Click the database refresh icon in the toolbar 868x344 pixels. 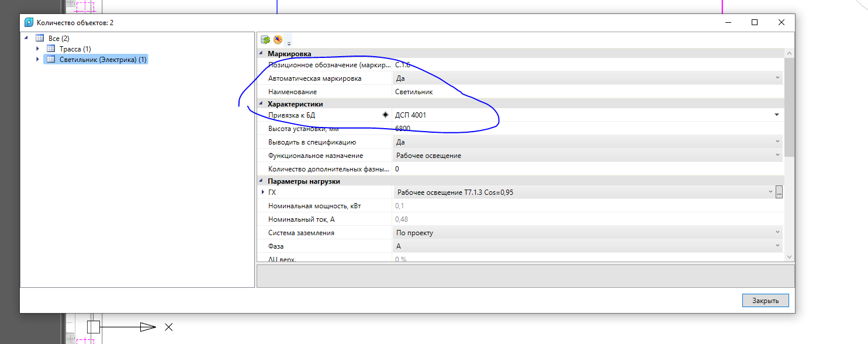coord(265,40)
